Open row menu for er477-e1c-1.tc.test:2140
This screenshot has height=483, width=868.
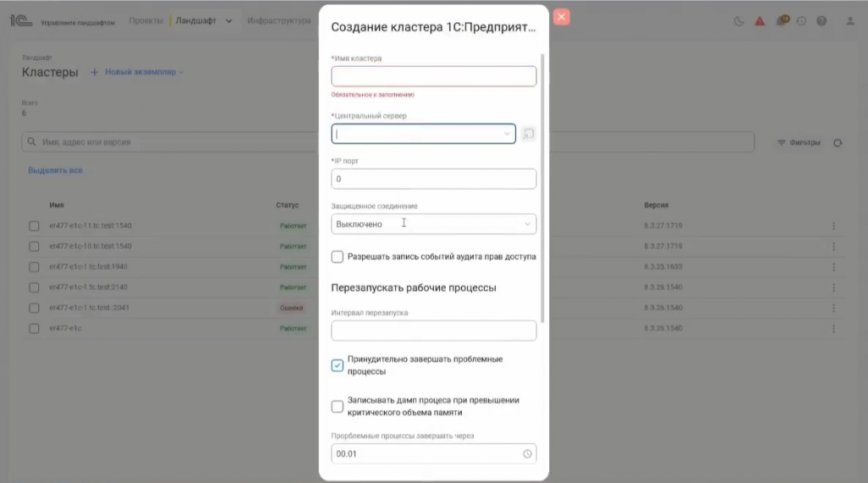pyautogui.click(x=834, y=287)
